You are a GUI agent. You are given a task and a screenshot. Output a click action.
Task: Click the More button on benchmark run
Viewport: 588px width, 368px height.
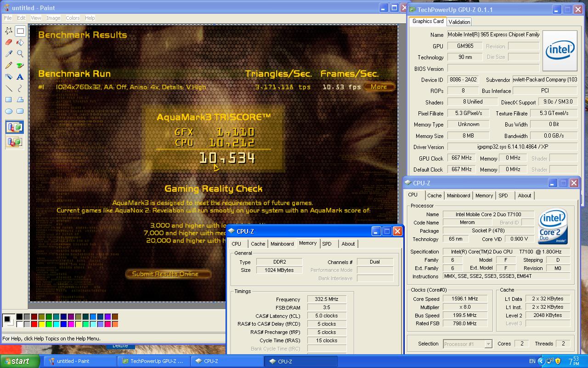tap(379, 86)
